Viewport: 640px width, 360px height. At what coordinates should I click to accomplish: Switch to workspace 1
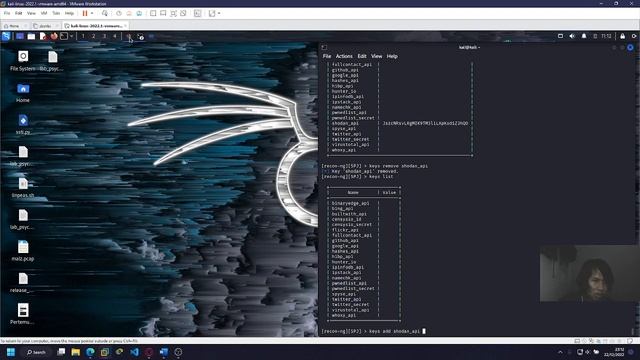click(83, 36)
